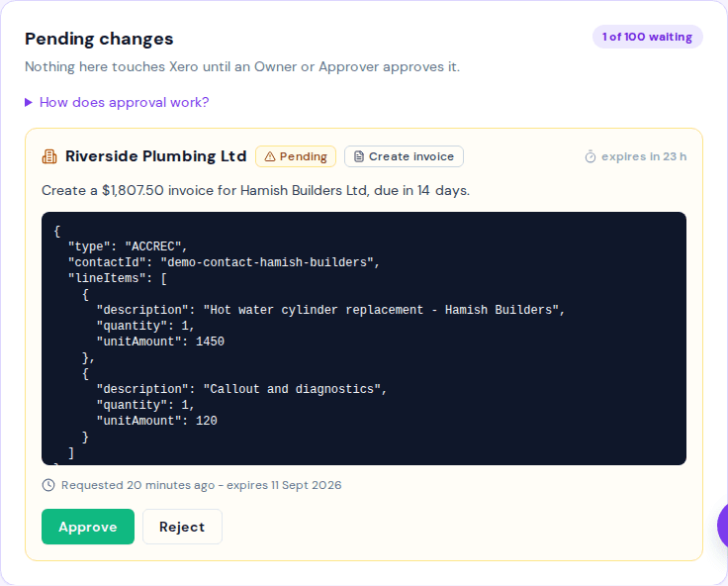
Task: Click the 'Riverside Plumbing Ltd' company name
Action: pos(156,156)
